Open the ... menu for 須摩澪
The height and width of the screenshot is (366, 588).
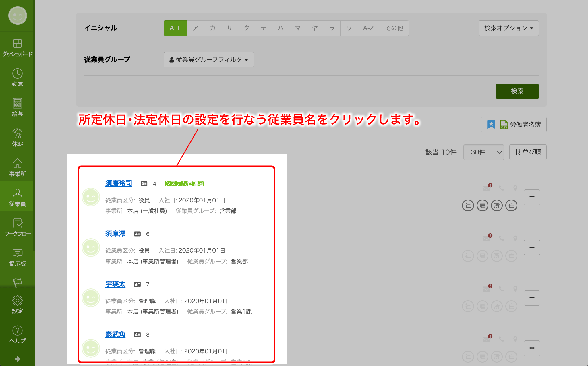click(532, 247)
